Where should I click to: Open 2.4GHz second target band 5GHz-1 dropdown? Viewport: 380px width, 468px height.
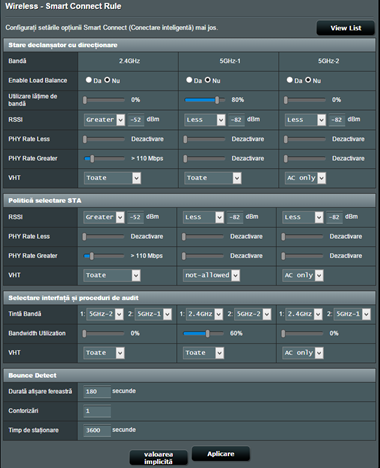153,314
